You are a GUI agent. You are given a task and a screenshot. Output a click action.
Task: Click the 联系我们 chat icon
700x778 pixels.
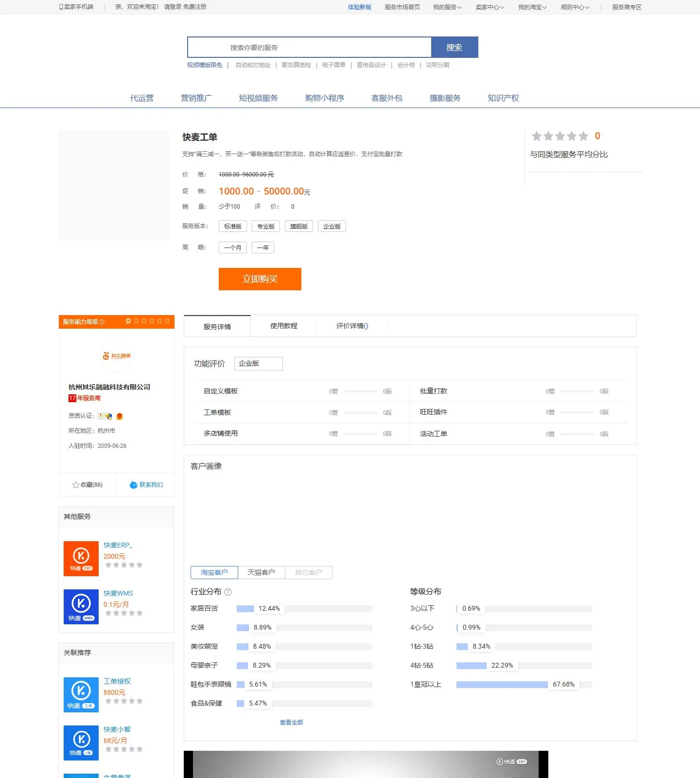tap(134, 485)
